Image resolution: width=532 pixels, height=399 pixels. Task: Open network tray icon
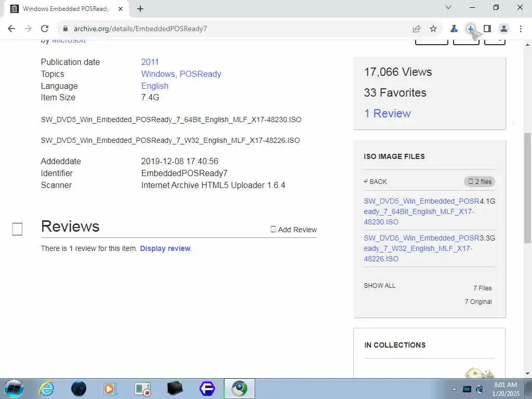pyautogui.click(x=467, y=389)
